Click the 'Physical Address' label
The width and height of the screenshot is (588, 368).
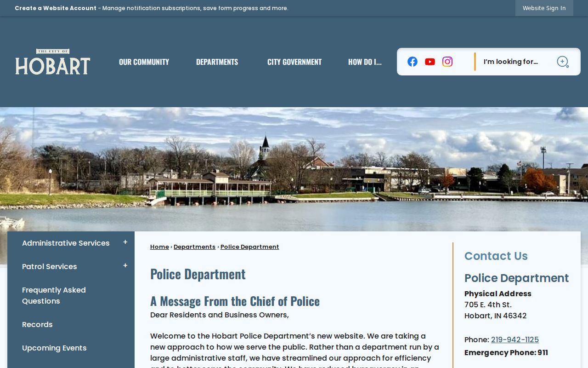tap(498, 294)
